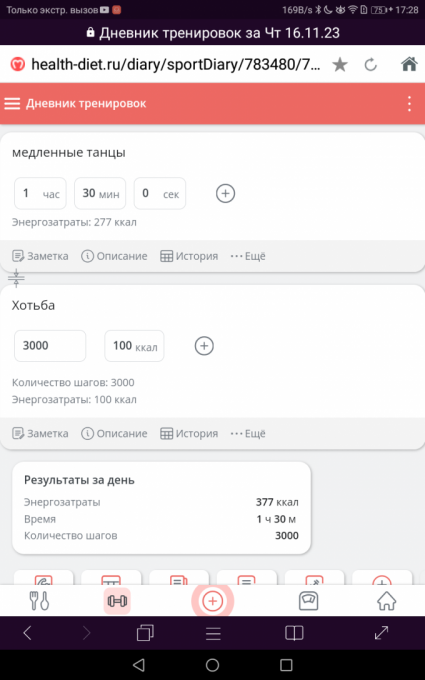The image size is (425, 680).
Task: Show Описание for медленные танцы
Action: point(114,256)
